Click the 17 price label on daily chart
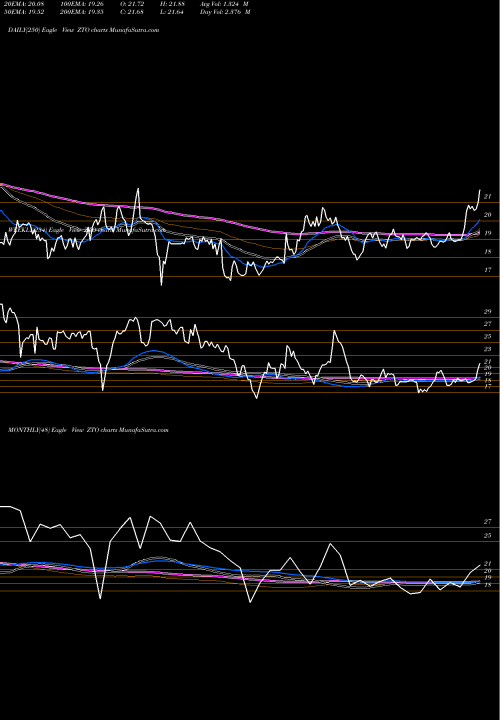Screen dimensions: 500x720 (488, 270)
